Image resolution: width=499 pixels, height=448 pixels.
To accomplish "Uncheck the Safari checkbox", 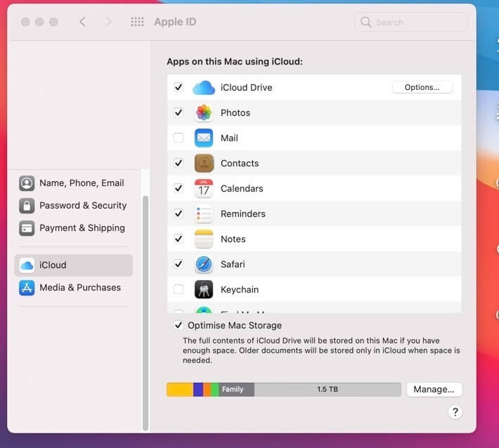I will (179, 264).
